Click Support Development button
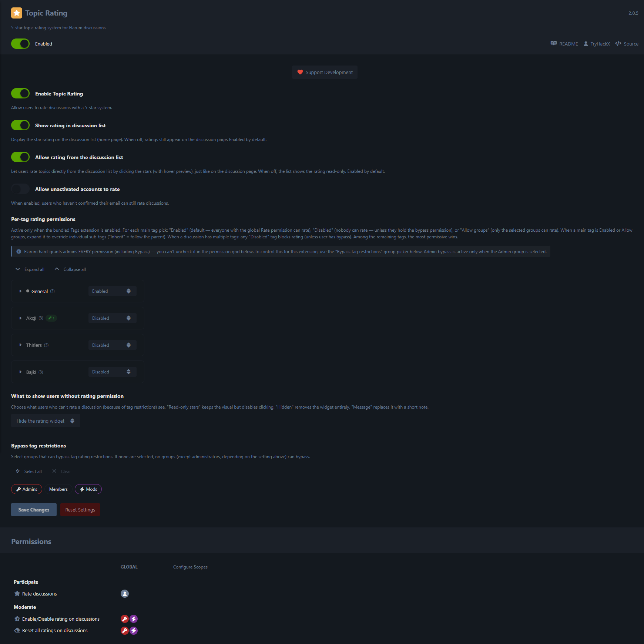Screen dimensions: 644x644 [x=325, y=72]
